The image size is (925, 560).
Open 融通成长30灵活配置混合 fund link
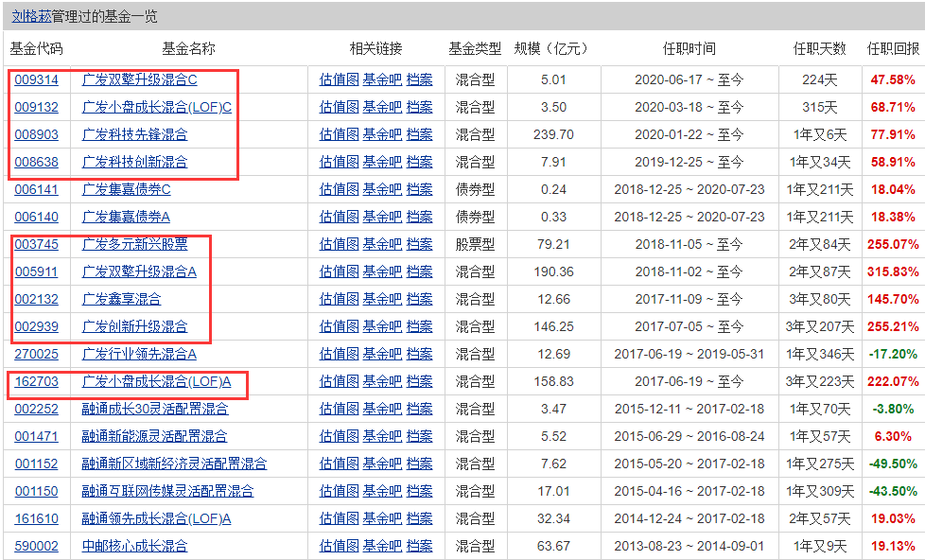point(155,409)
